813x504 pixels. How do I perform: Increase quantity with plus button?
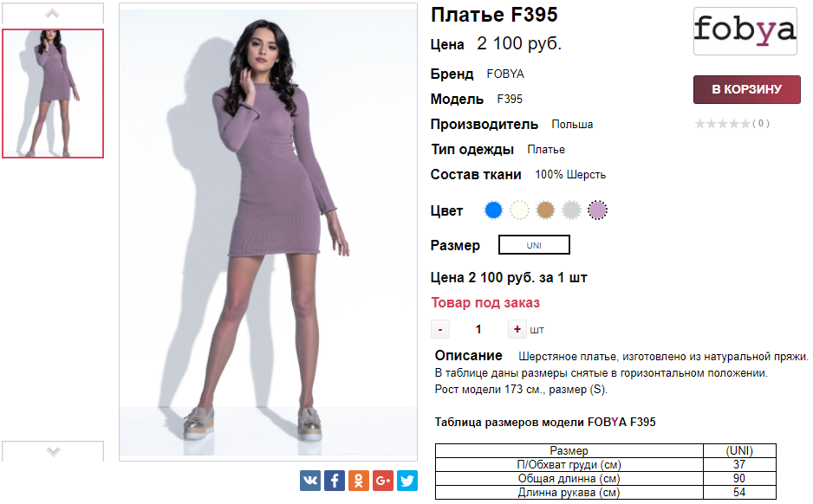click(x=517, y=329)
